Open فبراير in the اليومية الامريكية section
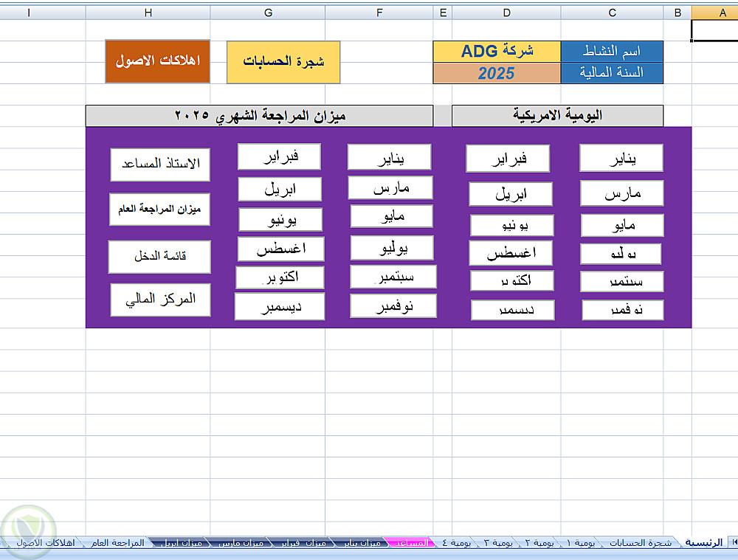The width and height of the screenshot is (738, 560). tap(508, 159)
